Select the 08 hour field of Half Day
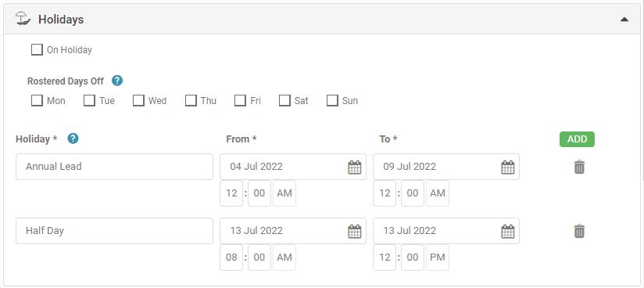The height and width of the screenshot is (288, 644). pos(231,257)
